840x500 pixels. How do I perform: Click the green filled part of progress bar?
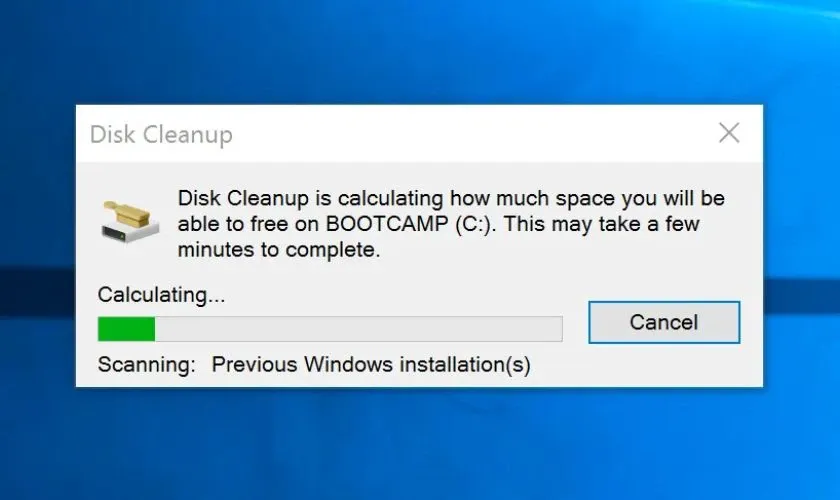click(x=126, y=329)
